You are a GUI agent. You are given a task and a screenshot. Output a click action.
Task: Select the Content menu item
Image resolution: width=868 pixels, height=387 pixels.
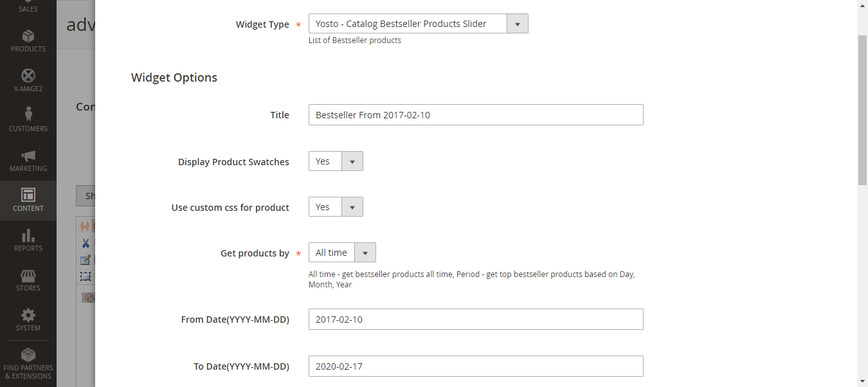(x=28, y=201)
